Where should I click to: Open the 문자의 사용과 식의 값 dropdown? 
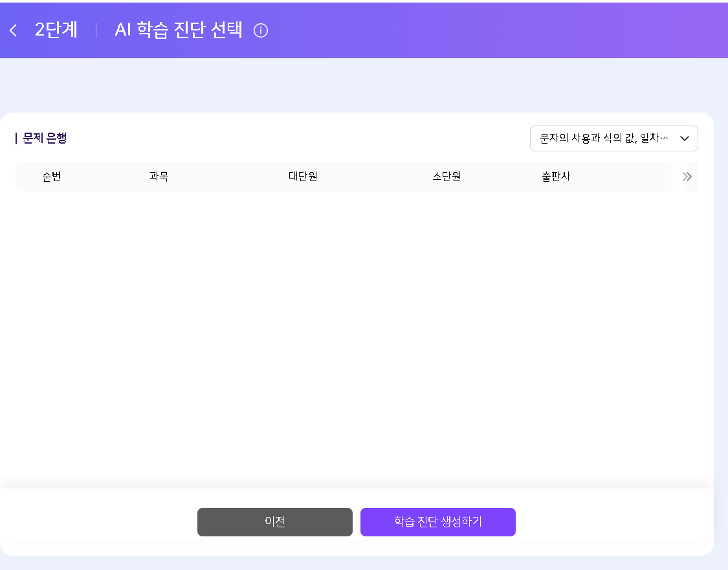pos(604,138)
